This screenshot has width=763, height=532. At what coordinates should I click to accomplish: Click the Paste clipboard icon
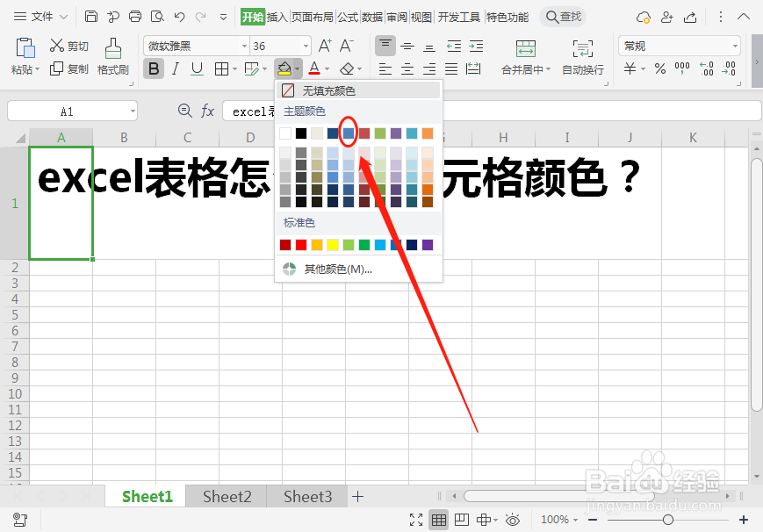point(25,47)
